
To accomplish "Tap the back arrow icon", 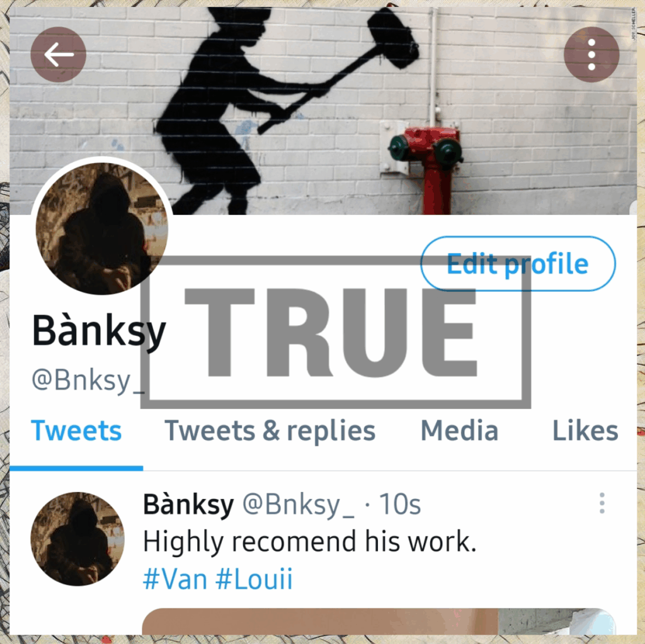I will (59, 54).
